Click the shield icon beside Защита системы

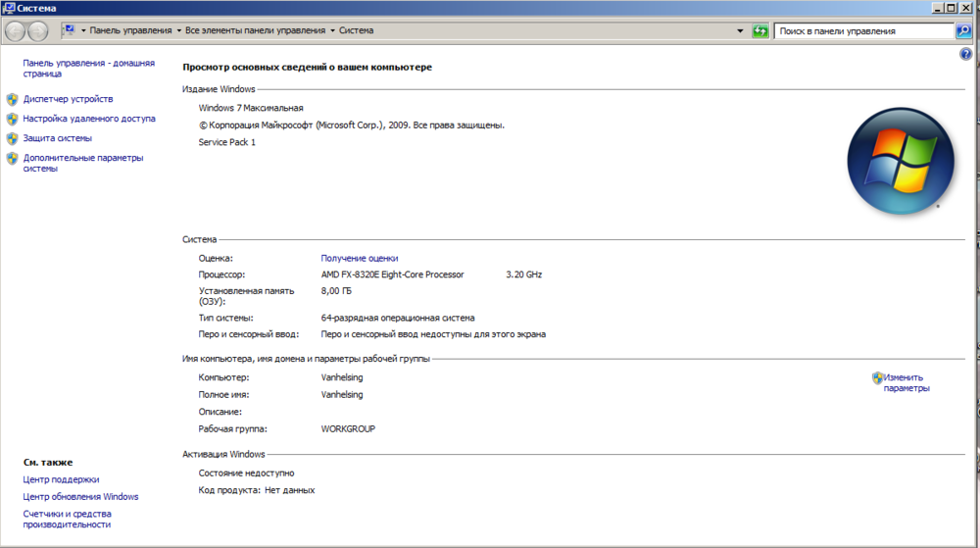[12, 138]
